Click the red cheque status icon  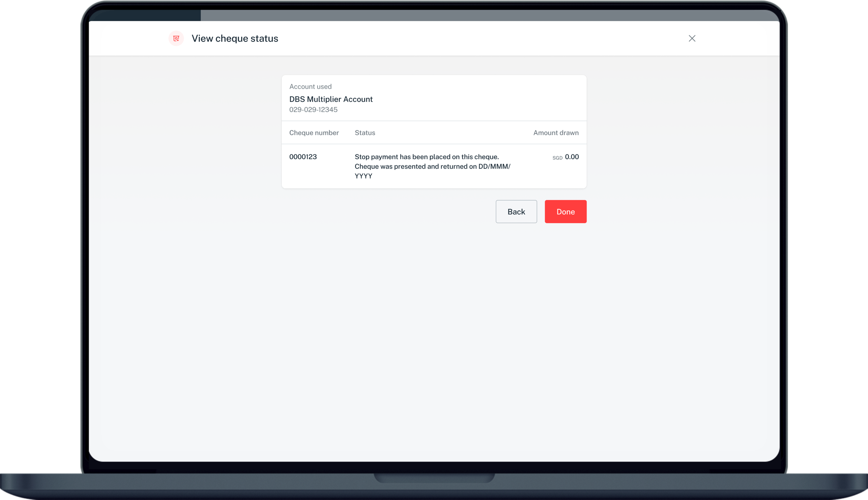(x=176, y=39)
